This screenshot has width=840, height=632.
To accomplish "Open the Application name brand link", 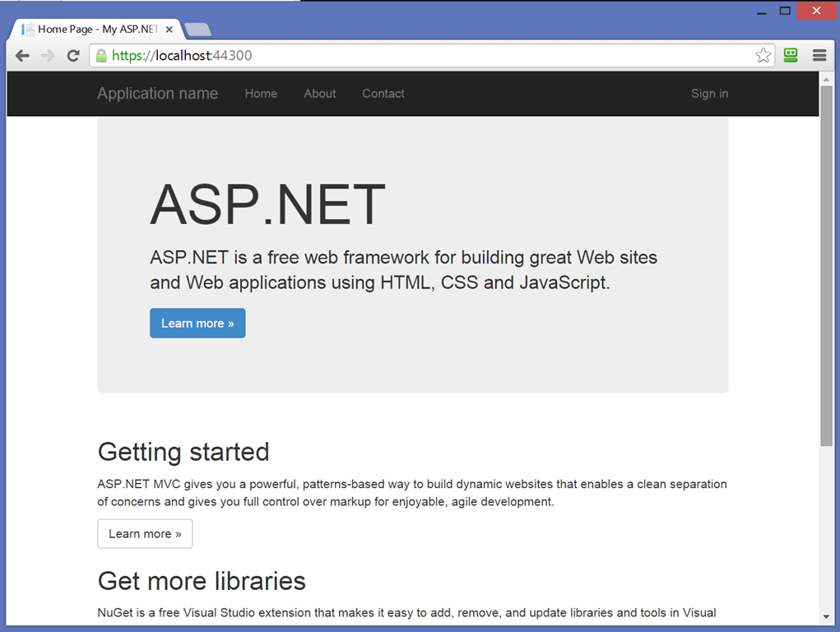I will 157,93.
